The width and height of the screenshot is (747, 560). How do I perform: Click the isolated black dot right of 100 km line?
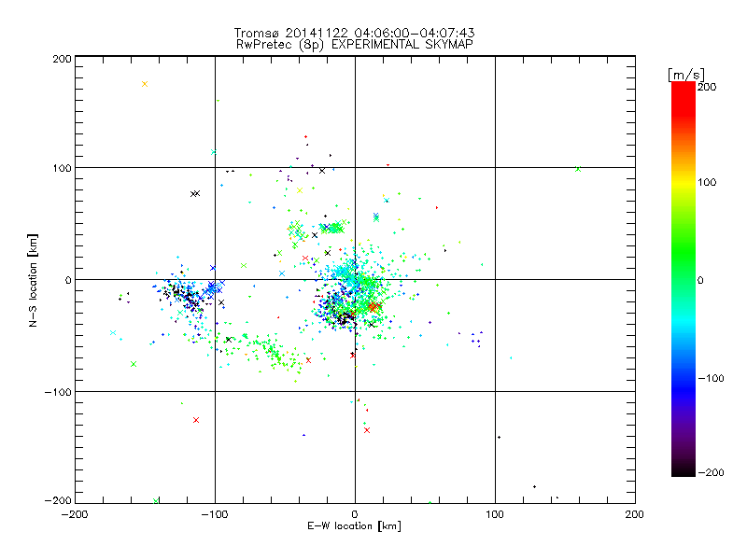click(499, 437)
